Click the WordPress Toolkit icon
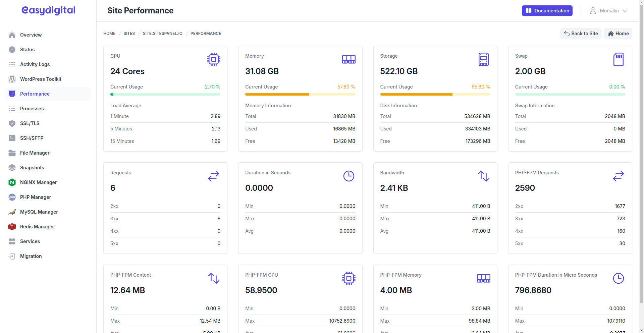This screenshot has height=333, width=644. pyautogui.click(x=12, y=79)
